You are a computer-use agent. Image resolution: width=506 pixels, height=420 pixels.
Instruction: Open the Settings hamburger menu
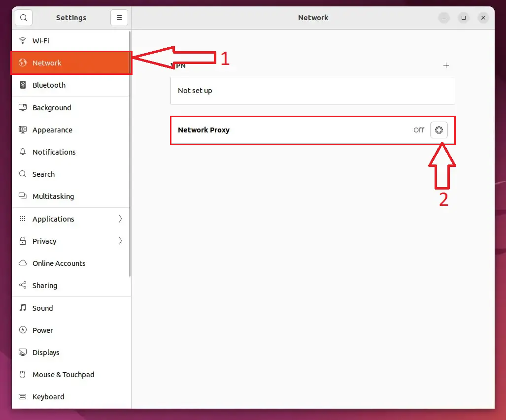119,17
